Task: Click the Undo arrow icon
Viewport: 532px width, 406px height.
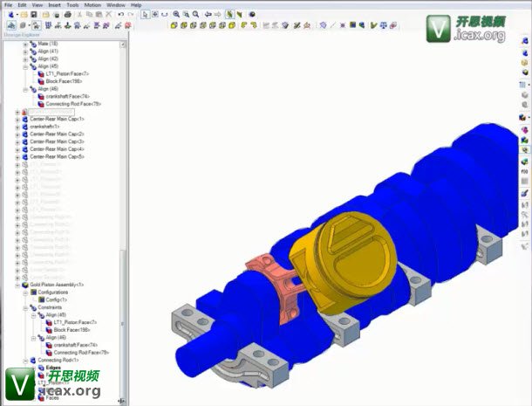Action: click(120, 15)
